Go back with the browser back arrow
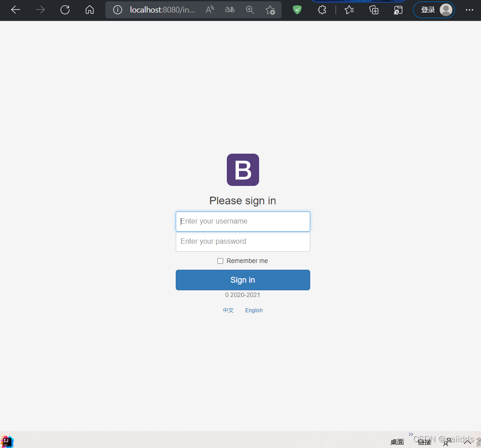Viewport: 481px width, 448px height. click(16, 10)
